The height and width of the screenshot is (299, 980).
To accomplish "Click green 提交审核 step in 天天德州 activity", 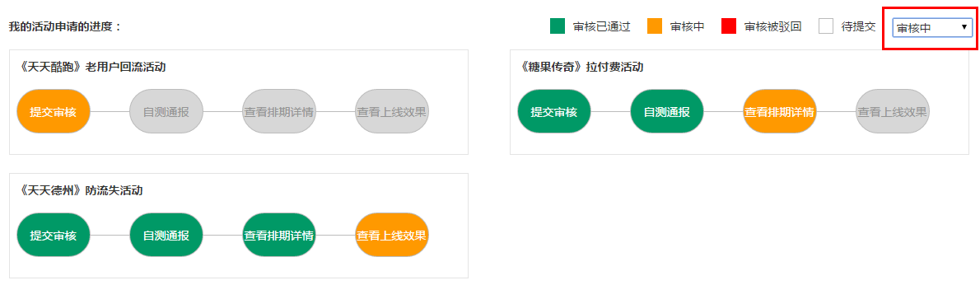I will click(x=54, y=236).
